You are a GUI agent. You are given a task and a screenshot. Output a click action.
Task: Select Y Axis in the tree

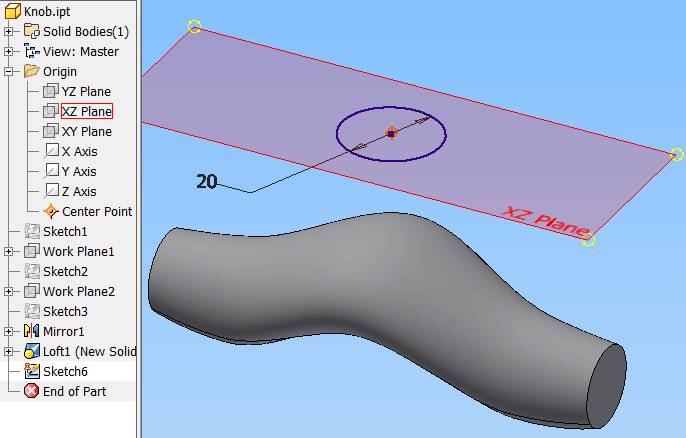pos(79,172)
